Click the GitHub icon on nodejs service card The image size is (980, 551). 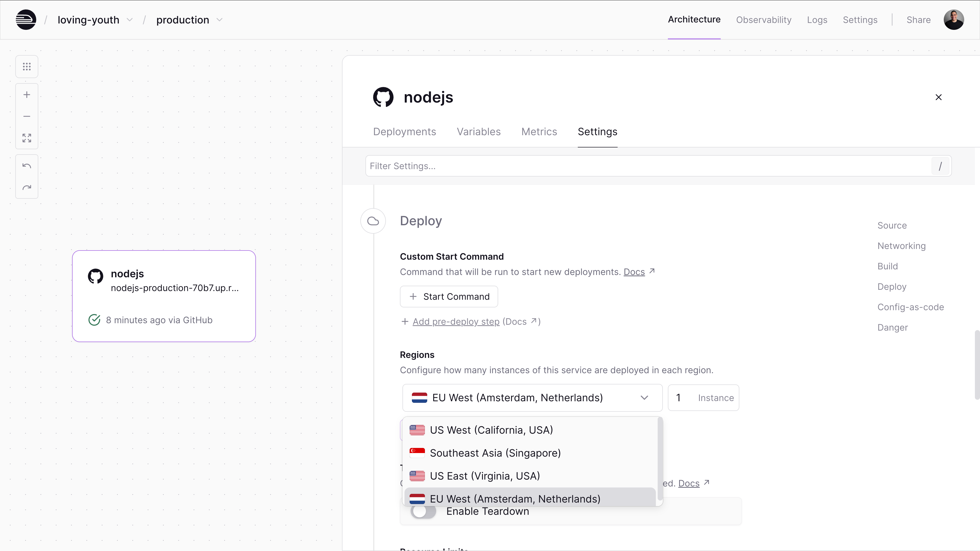click(x=95, y=276)
